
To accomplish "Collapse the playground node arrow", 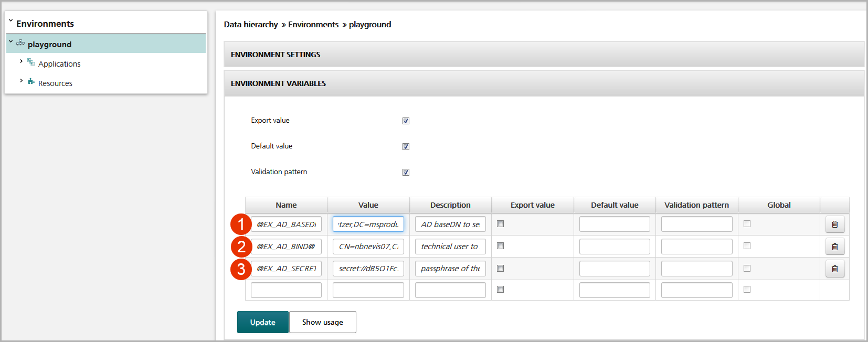I will pos(10,41).
